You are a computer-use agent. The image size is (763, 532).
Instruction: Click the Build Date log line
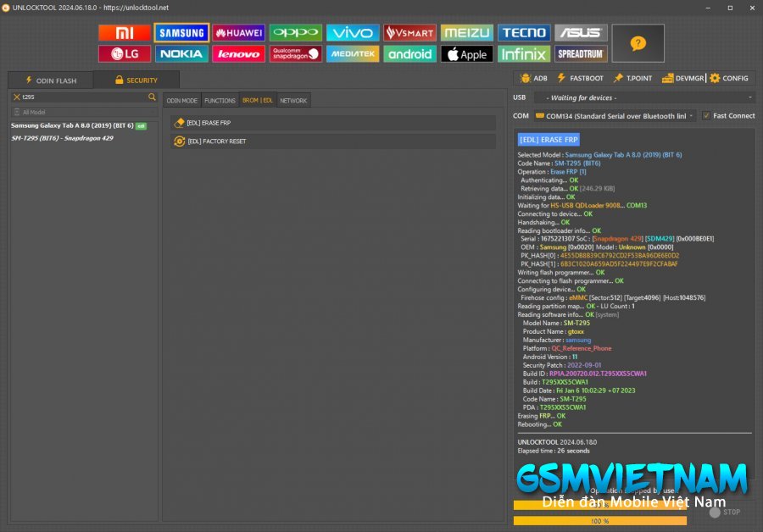click(x=578, y=391)
